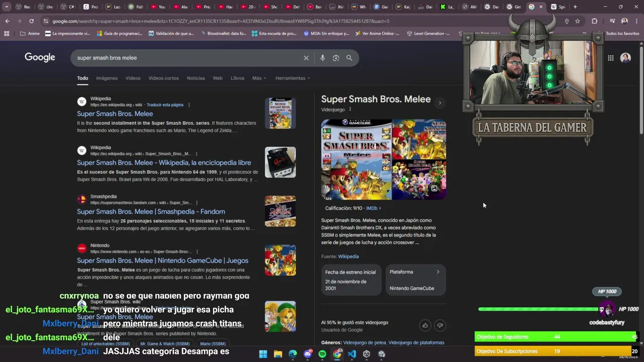Open the Google account profile picture
The height and width of the screenshot is (362, 644).
pos(625,58)
